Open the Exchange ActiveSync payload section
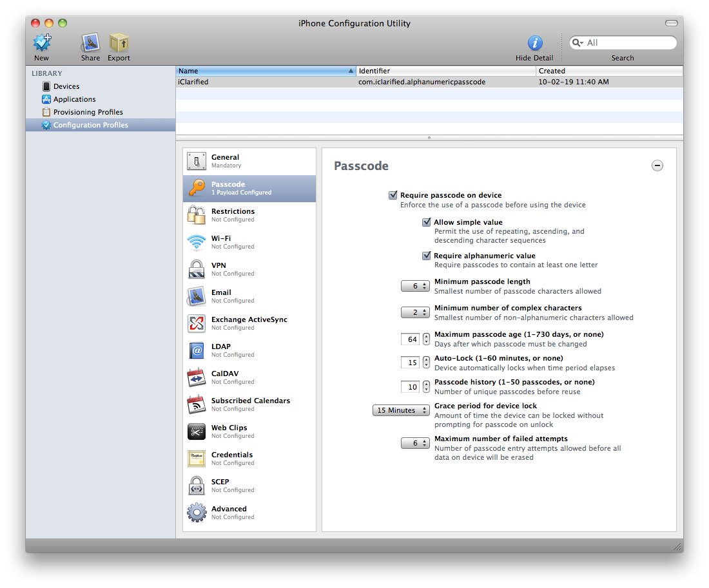This screenshot has height=588, width=709. tap(249, 323)
